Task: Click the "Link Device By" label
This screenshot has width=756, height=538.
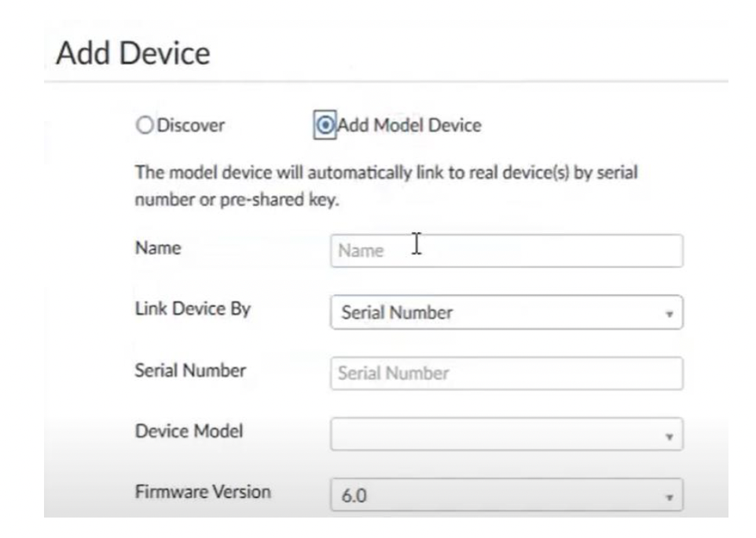Action: point(193,309)
